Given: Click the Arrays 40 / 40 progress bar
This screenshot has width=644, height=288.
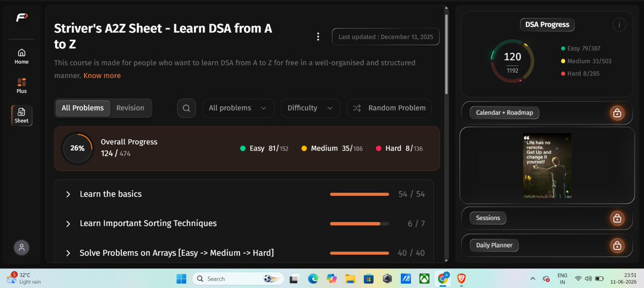Looking at the screenshot, I should pos(360,253).
